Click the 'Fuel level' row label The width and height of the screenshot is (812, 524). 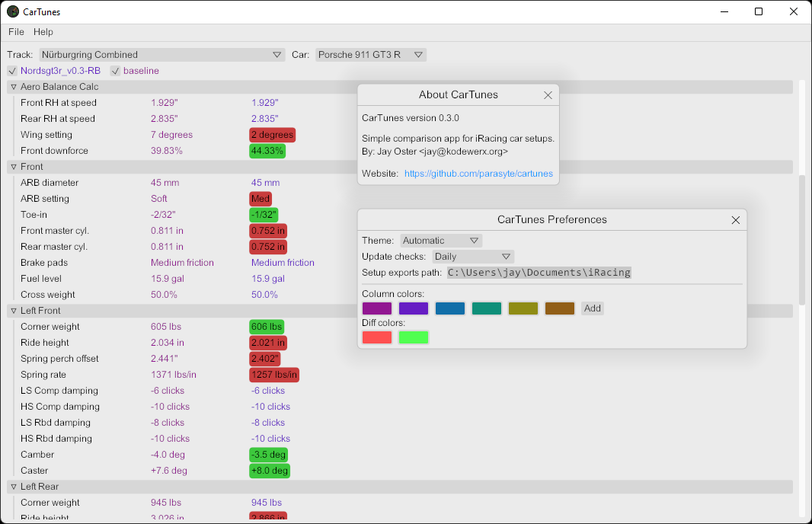41,279
